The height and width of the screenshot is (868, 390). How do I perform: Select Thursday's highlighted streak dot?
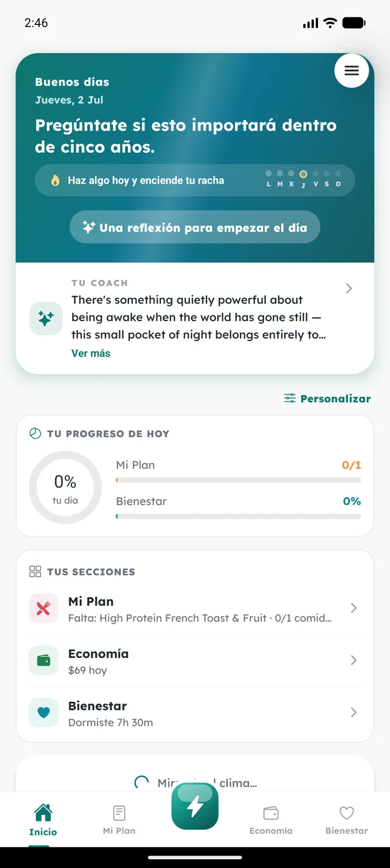(303, 174)
